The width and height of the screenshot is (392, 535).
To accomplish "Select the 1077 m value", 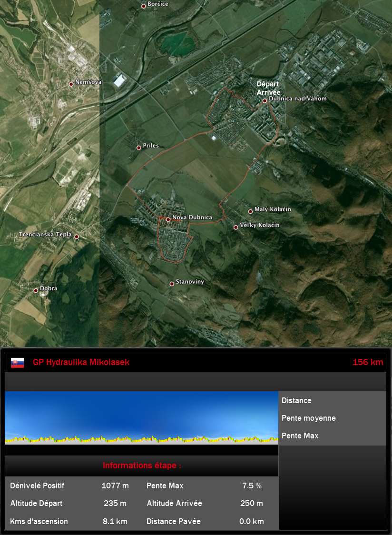I will (115, 485).
